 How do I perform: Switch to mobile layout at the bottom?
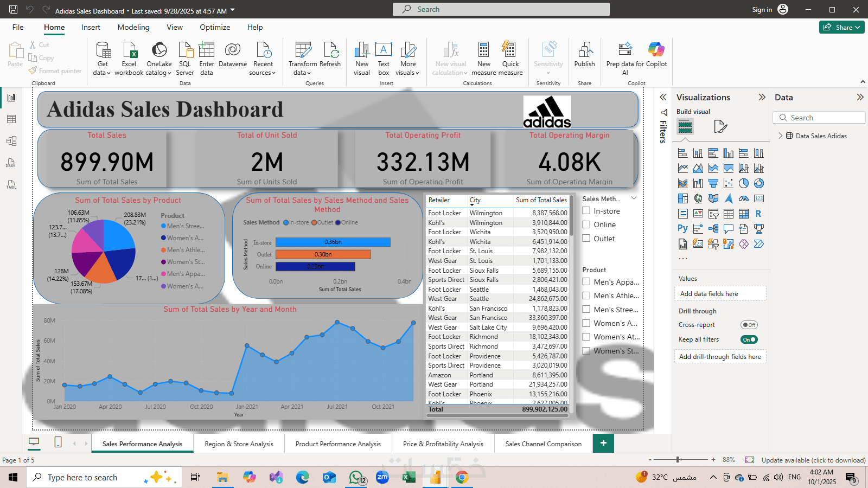tap(58, 442)
